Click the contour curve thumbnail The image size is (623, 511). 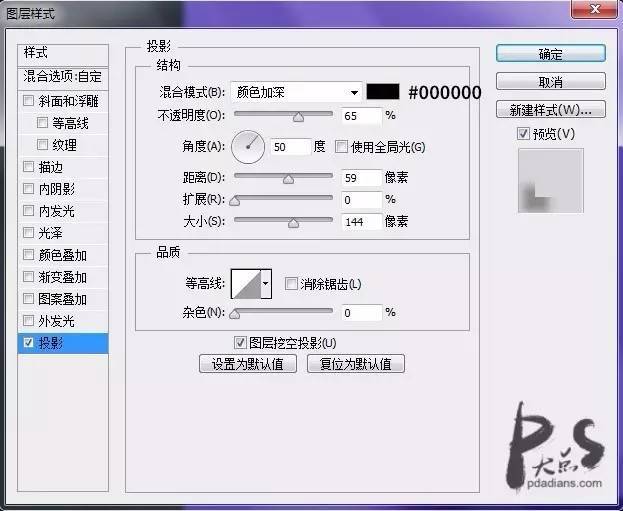point(246,284)
